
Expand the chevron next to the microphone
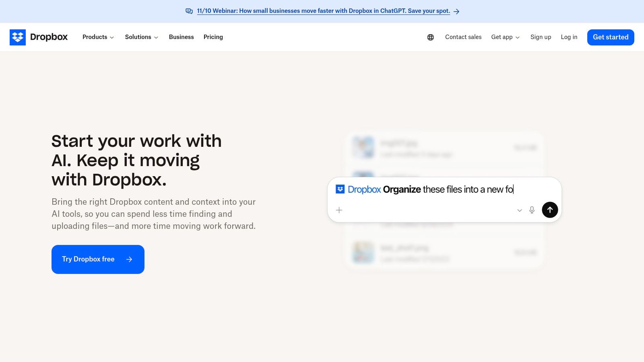pos(520,210)
